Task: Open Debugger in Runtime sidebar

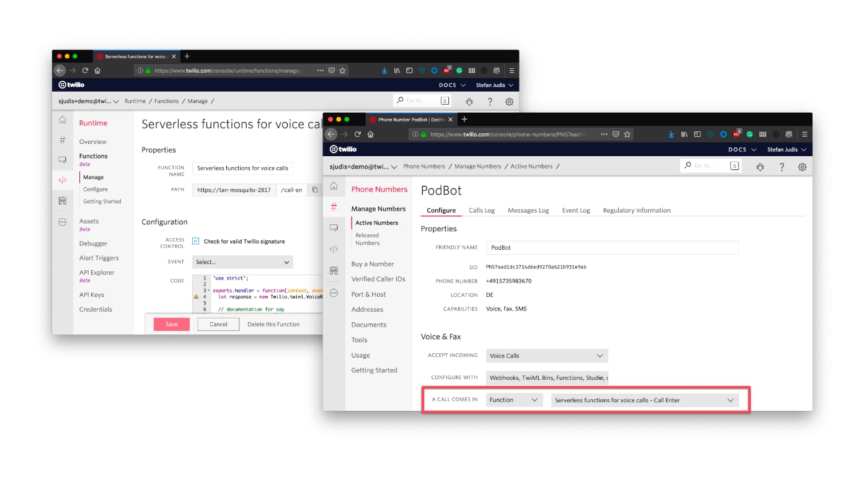Action: [x=93, y=244]
